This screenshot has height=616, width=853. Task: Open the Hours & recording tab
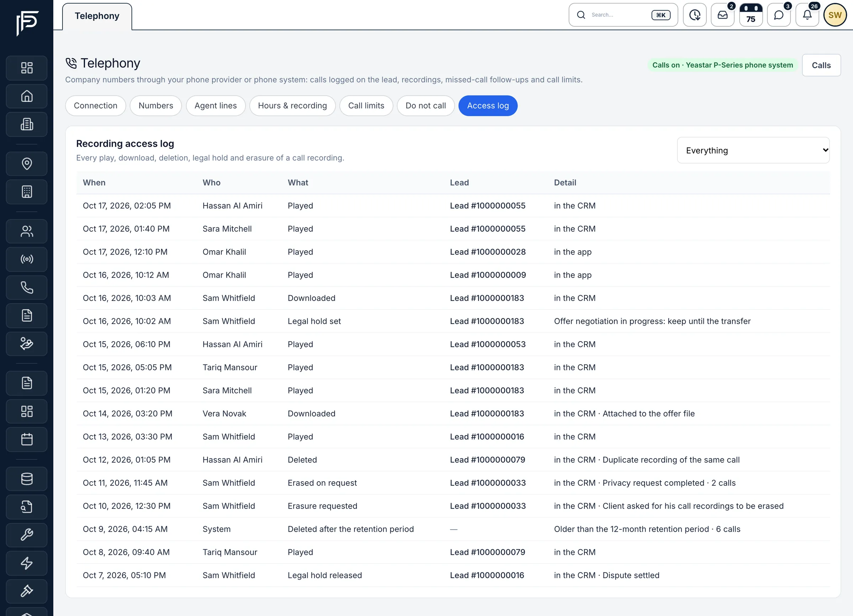(292, 106)
